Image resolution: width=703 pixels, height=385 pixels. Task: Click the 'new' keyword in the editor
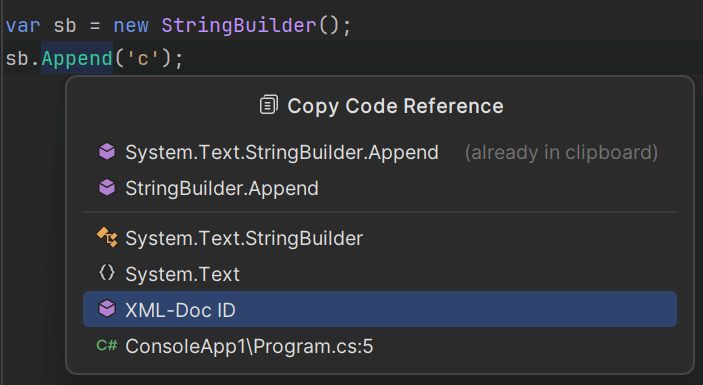[131, 26]
